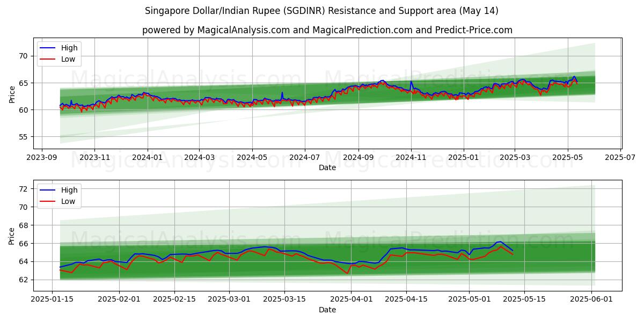Click the '2024-05' tick label

point(252,157)
